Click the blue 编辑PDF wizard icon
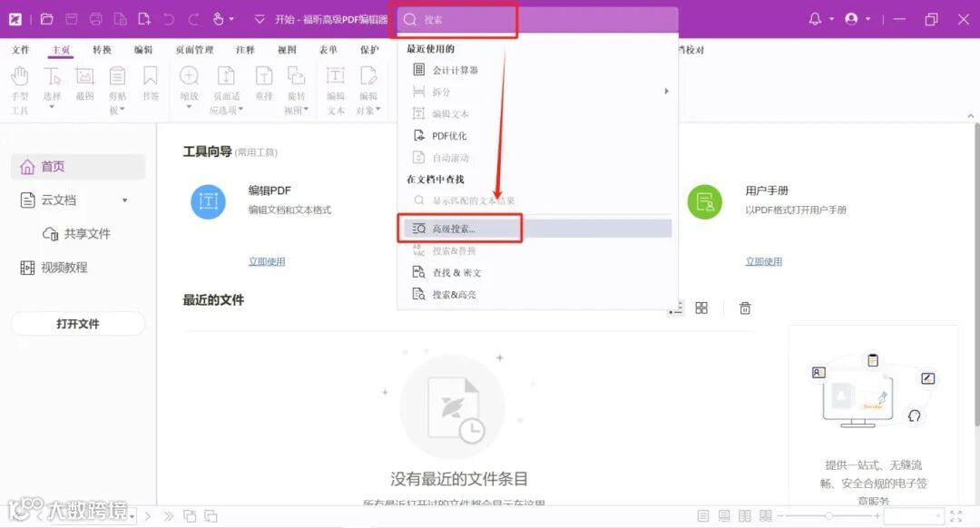Image resolution: width=980 pixels, height=528 pixels. point(208,201)
